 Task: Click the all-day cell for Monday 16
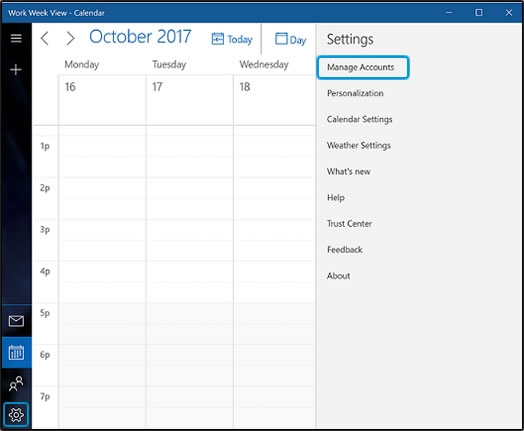(102, 100)
